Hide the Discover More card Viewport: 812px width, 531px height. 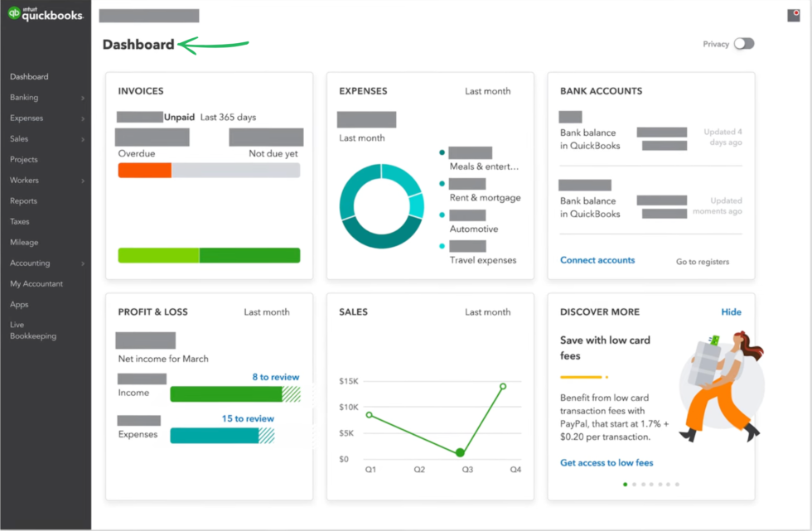click(x=732, y=311)
